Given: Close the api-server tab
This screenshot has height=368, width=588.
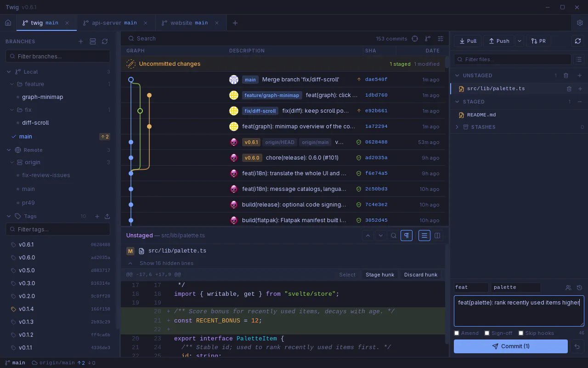Looking at the screenshot, I should (146, 23).
